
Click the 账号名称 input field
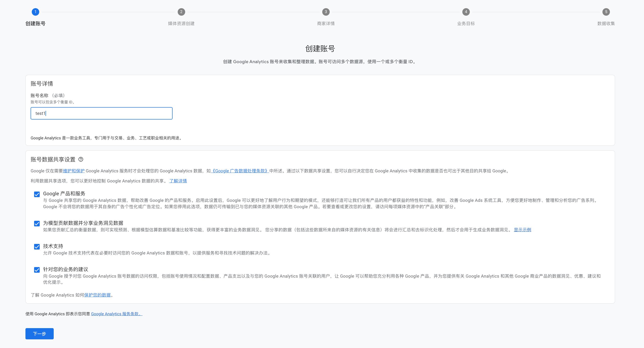pyautogui.click(x=101, y=113)
